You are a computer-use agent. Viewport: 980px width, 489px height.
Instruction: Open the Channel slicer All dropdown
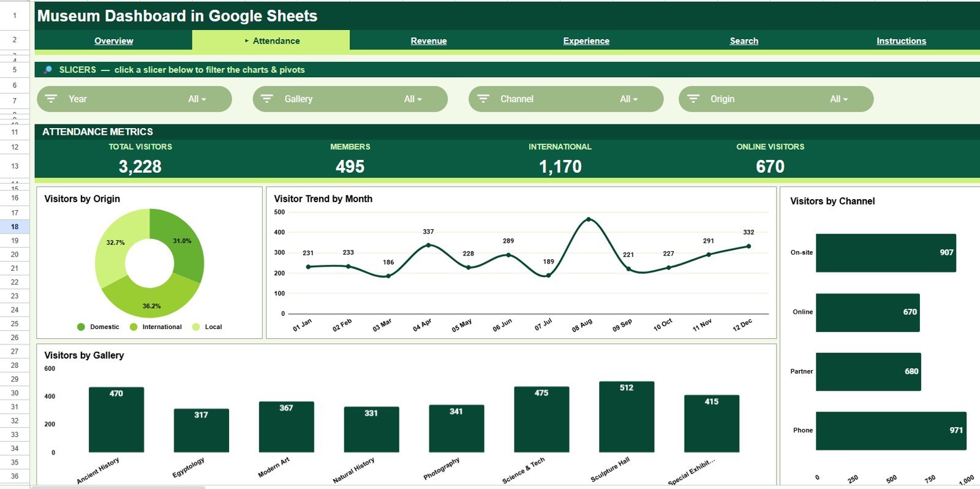[628, 99]
